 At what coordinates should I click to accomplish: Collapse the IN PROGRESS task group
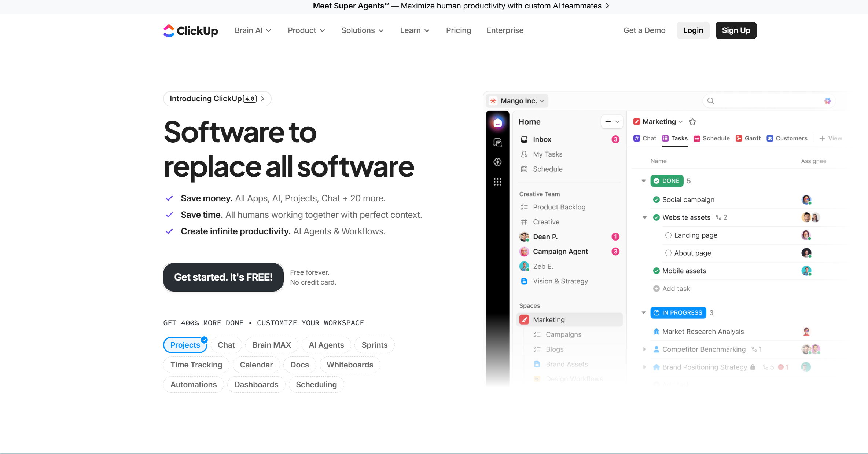click(643, 313)
